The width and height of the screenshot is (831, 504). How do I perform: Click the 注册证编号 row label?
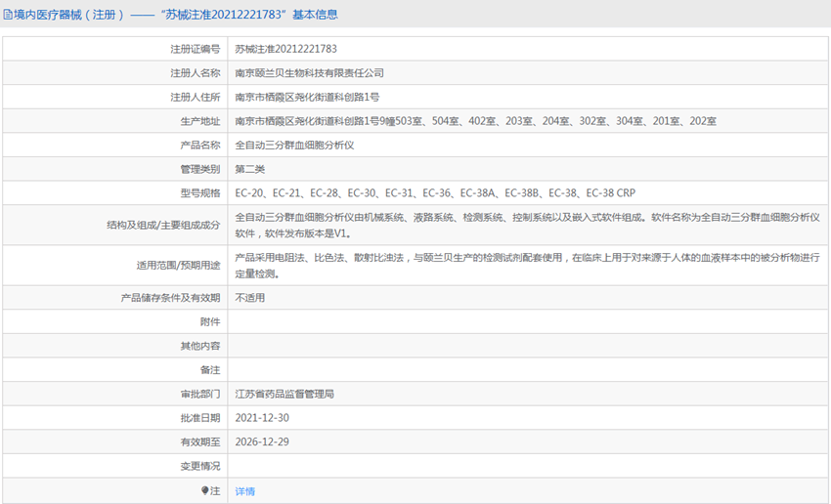point(195,49)
